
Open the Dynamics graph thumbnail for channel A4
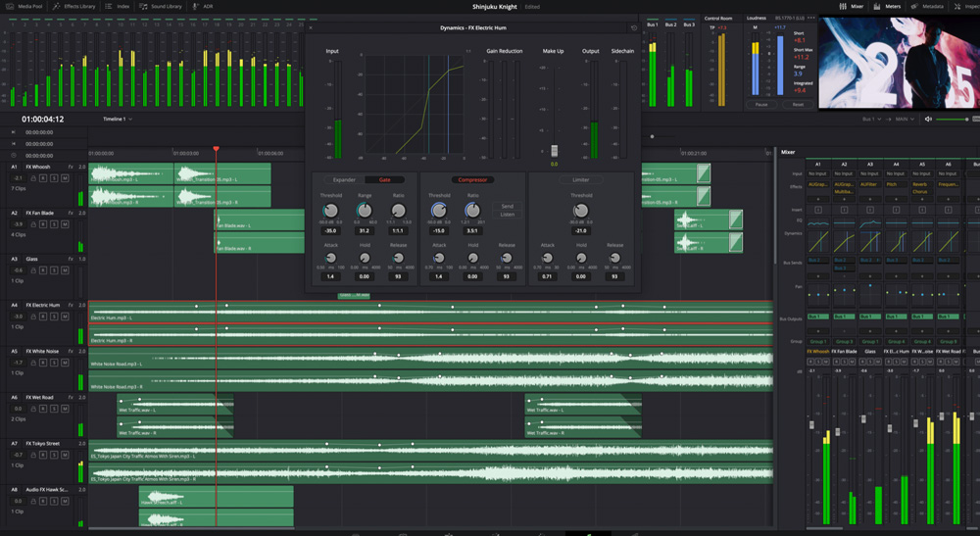click(x=897, y=242)
